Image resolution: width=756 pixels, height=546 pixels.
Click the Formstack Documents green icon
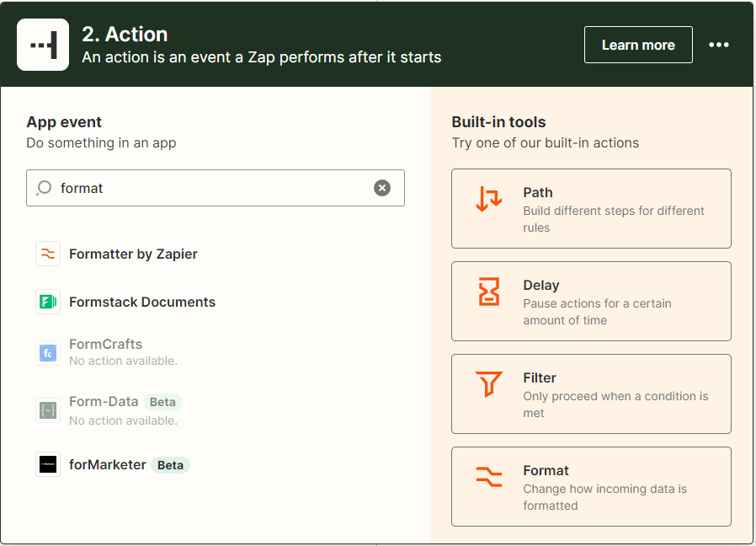48,302
